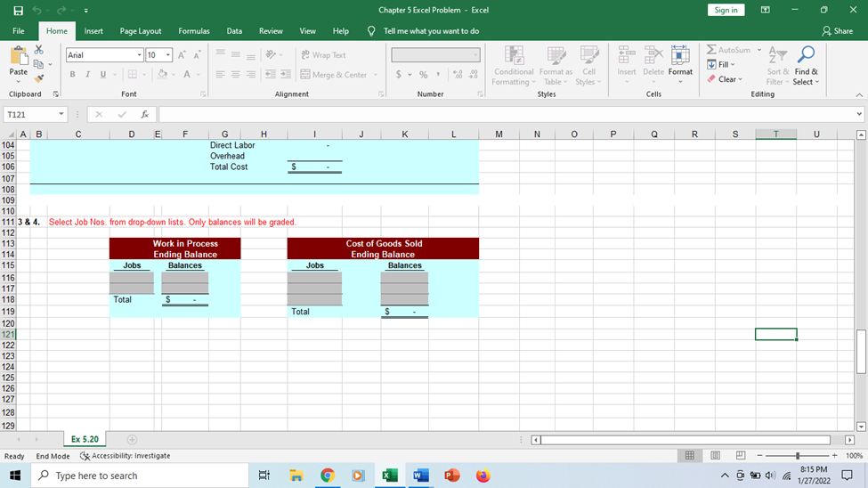Open Cell Styles gallery icon
868x488 pixels.
[x=589, y=56]
